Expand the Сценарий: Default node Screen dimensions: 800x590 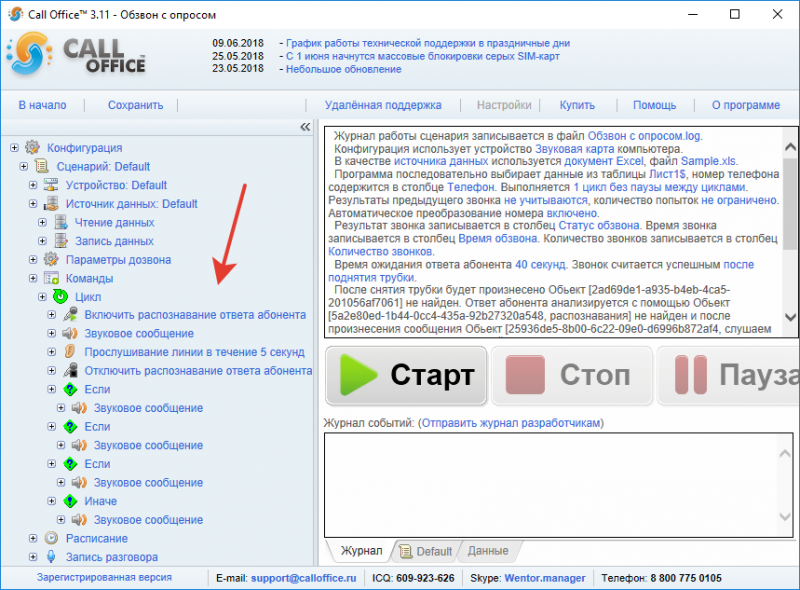(23, 166)
